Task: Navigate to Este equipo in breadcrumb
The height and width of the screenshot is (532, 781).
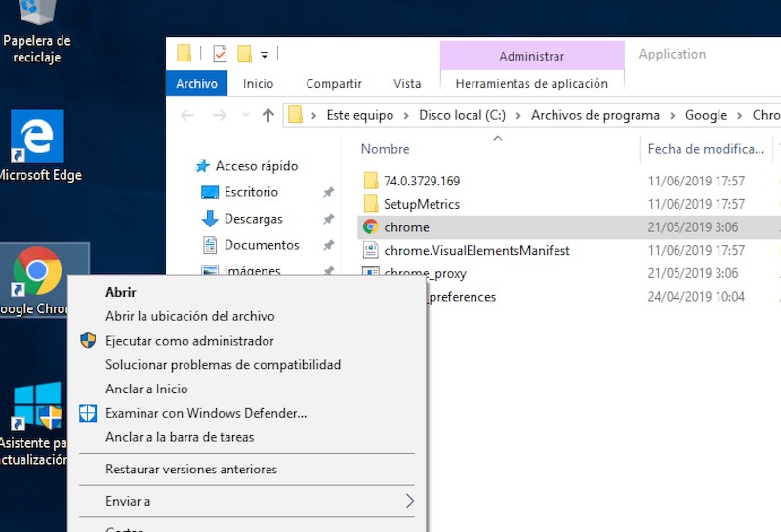Action: pos(359,115)
